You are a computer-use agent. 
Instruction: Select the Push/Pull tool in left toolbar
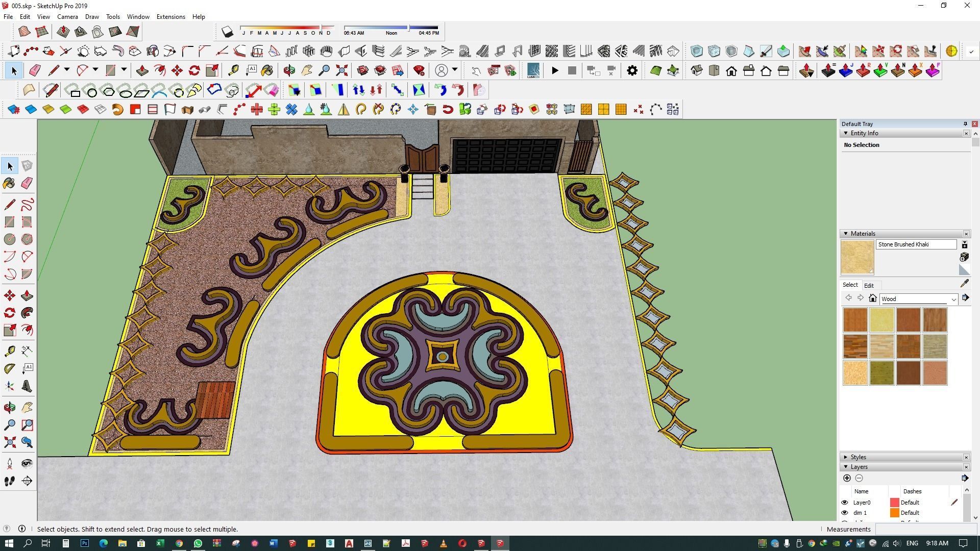27,296
